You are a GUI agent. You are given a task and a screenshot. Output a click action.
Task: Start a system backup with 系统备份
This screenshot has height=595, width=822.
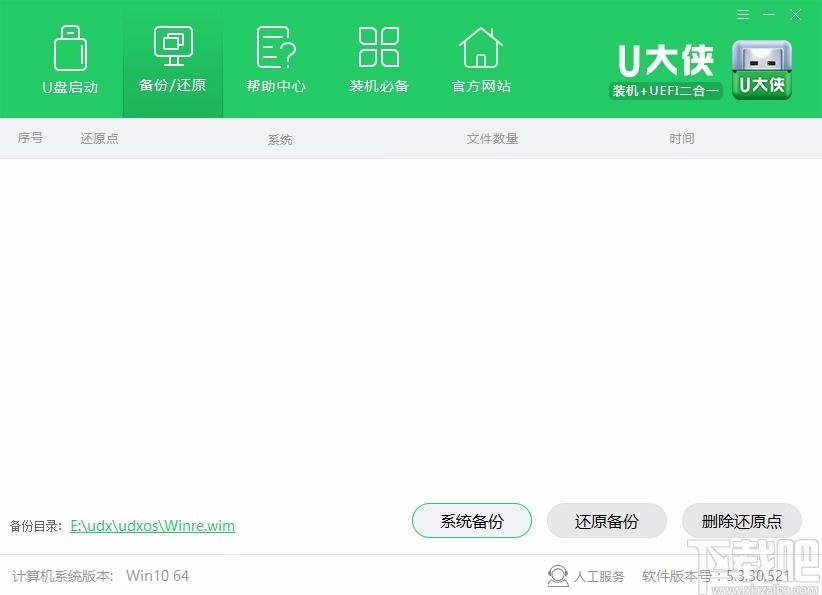coord(471,520)
